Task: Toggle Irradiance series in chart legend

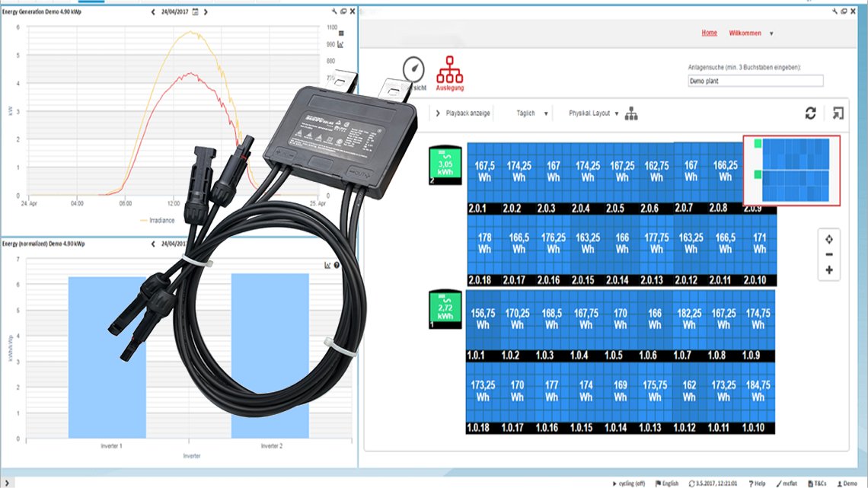Action: [x=157, y=220]
